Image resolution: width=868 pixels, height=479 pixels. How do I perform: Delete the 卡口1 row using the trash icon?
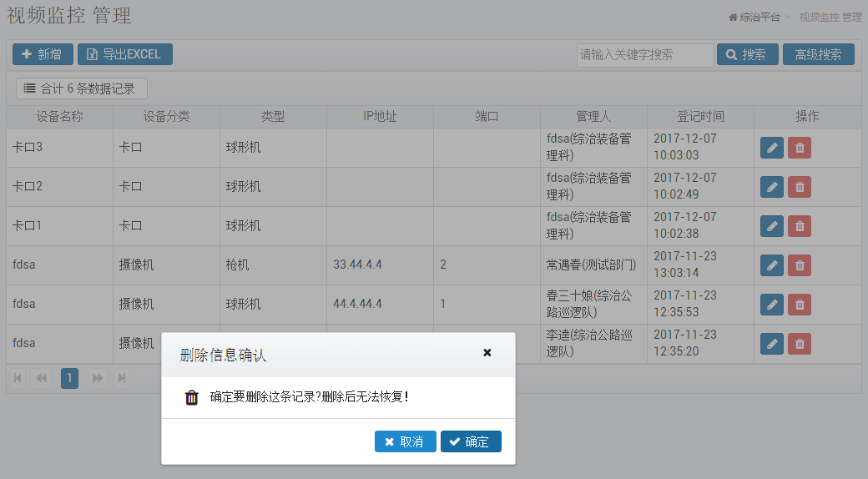[x=800, y=226]
